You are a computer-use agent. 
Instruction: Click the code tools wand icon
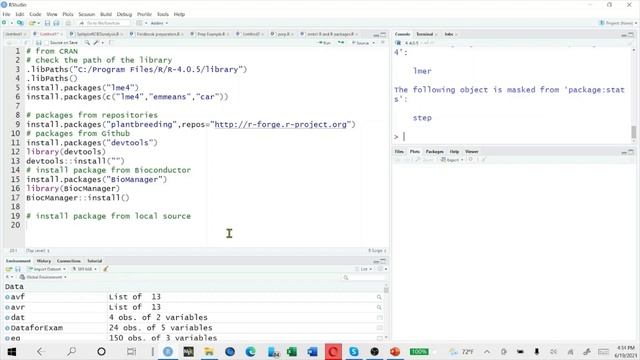point(96,43)
